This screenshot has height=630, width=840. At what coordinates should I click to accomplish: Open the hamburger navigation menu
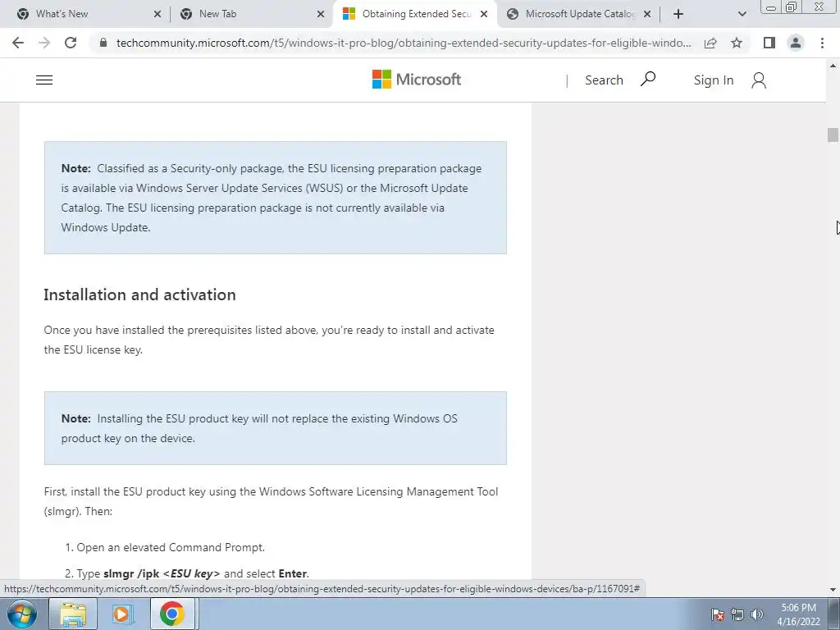tap(44, 80)
